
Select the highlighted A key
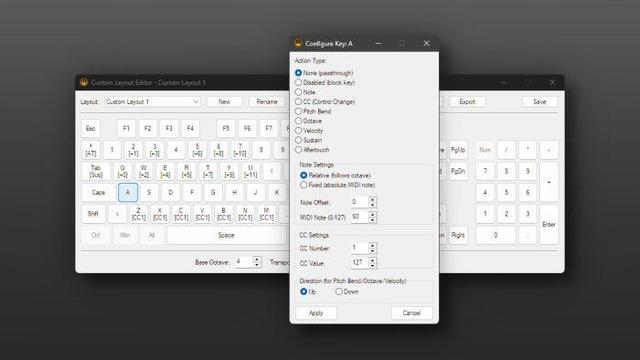pyautogui.click(x=128, y=192)
